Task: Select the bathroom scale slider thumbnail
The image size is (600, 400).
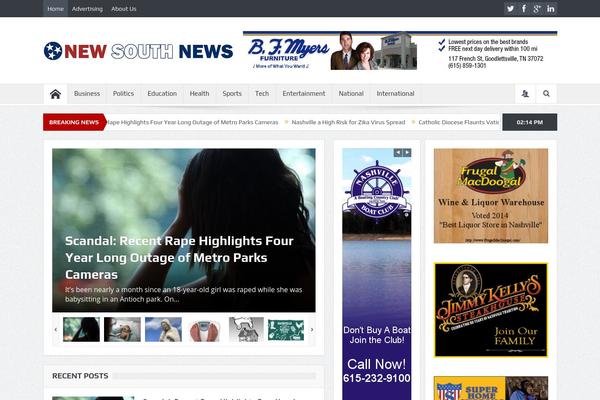Action: point(204,330)
